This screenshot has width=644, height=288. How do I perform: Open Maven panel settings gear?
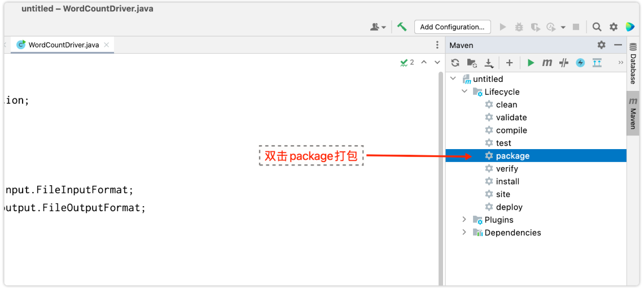click(601, 45)
